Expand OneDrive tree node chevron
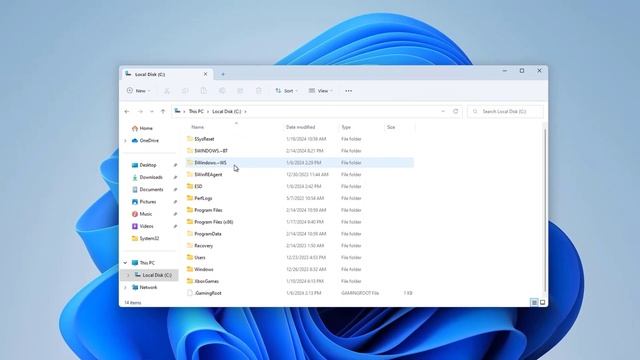This screenshot has height=360, width=640. 125,140
